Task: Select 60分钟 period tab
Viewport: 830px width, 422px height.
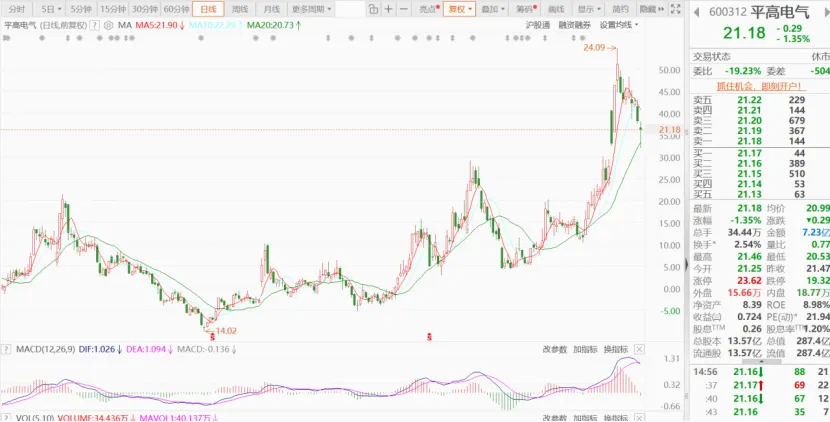Action: pos(176,9)
